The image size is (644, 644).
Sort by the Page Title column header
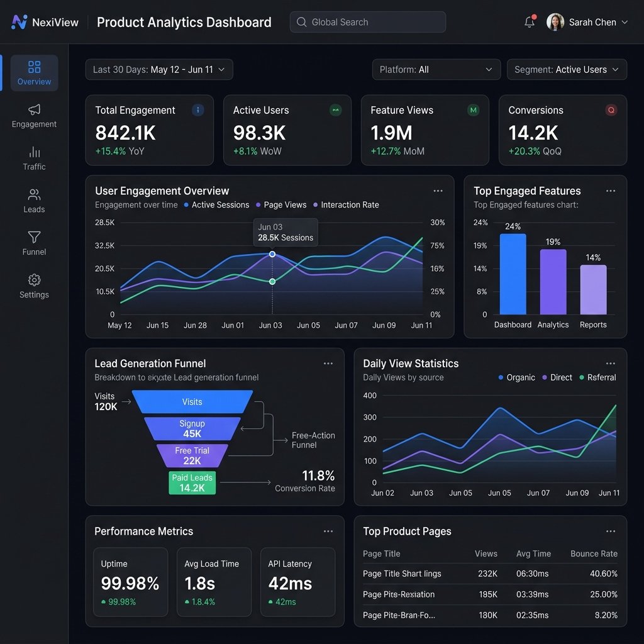click(382, 553)
